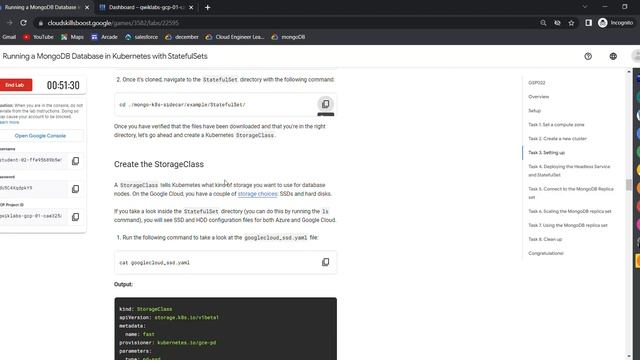Screen dimensions: 640x360
Task: Open the Maps bookmark
Action: [x=72, y=37]
